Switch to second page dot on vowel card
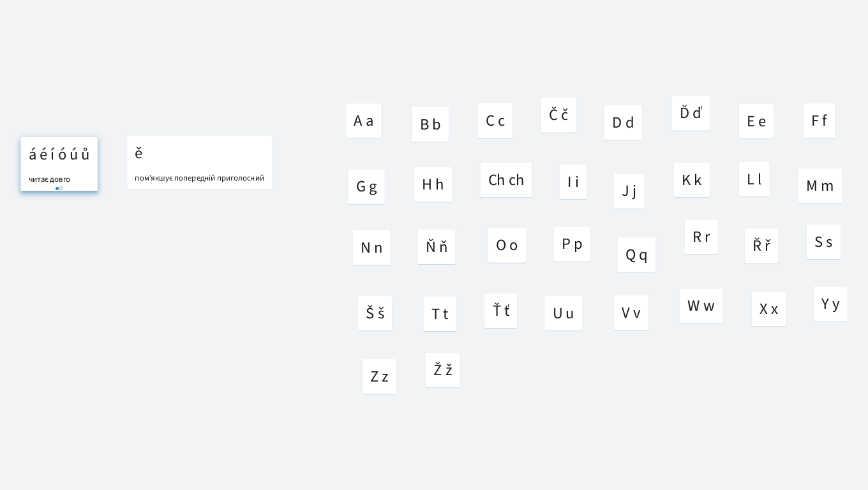The height and width of the screenshot is (490, 868). coord(61,188)
